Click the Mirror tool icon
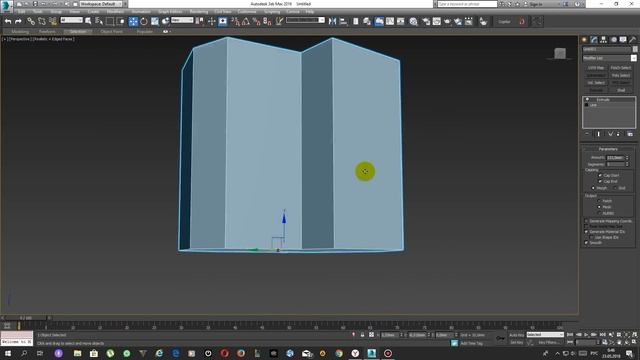Viewport: 640px width, 360px height. click(x=333, y=21)
